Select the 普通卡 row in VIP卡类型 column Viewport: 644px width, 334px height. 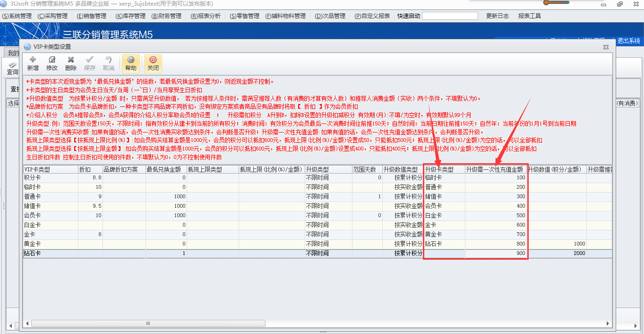coord(51,196)
